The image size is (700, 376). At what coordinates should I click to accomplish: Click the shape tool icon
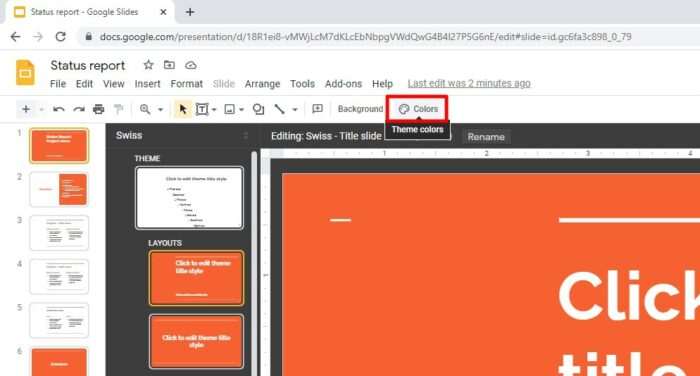point(258,109)
